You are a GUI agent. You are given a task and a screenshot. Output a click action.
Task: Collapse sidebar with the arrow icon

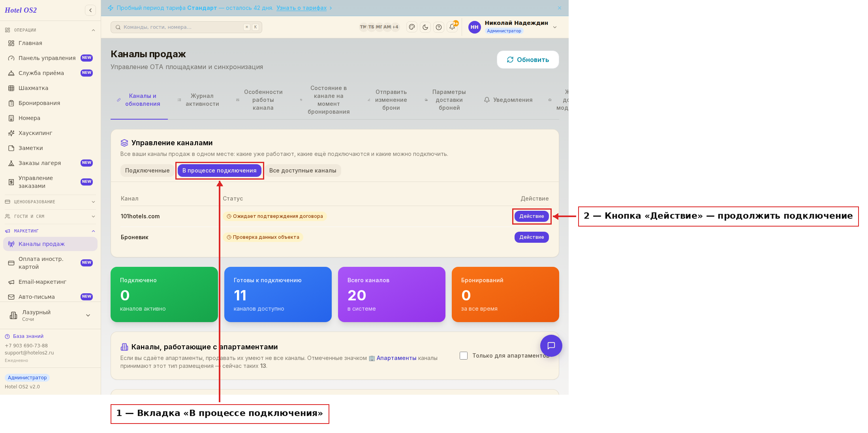[x=90, y=10]
